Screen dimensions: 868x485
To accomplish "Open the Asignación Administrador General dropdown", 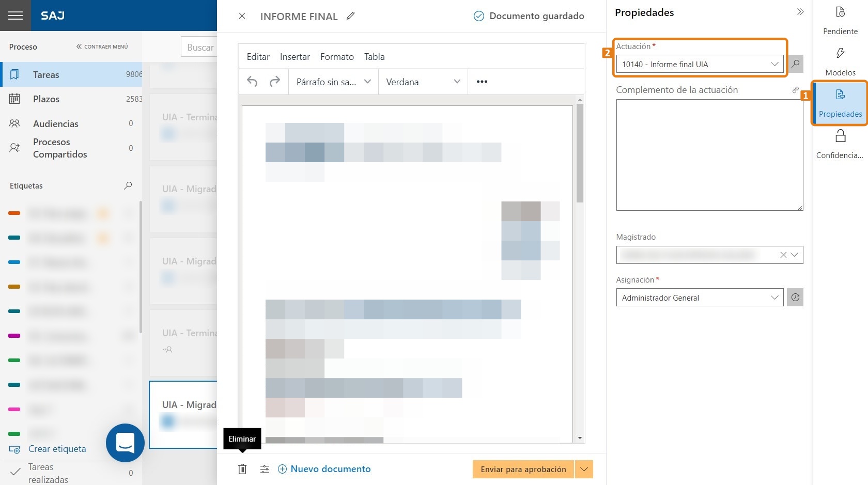I will point(700,298).
